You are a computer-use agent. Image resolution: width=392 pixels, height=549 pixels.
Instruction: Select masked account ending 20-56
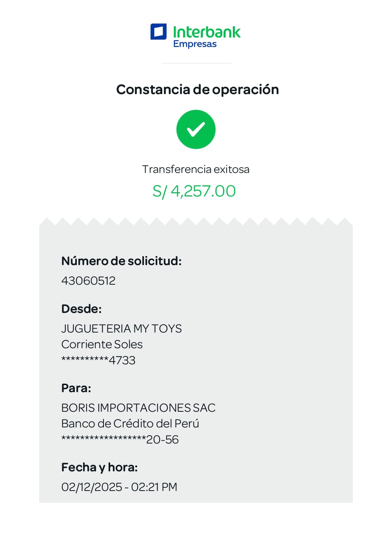tap(120, 440)
